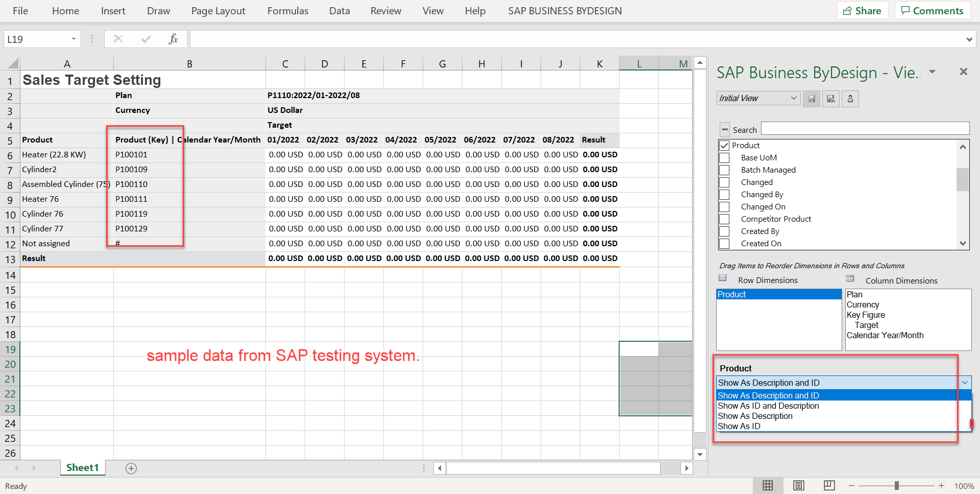The image size is (980, 494).
Task: Open the Page Layout tab
Action: [218, 11]
